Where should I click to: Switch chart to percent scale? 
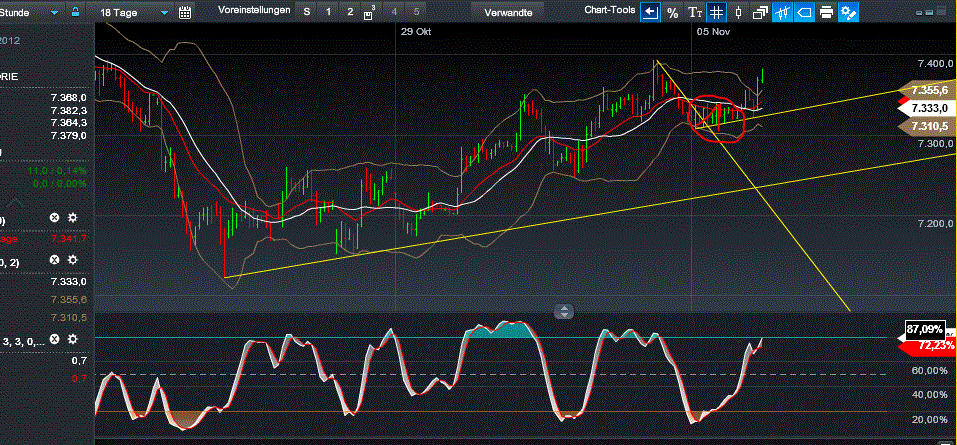(672, 13)
